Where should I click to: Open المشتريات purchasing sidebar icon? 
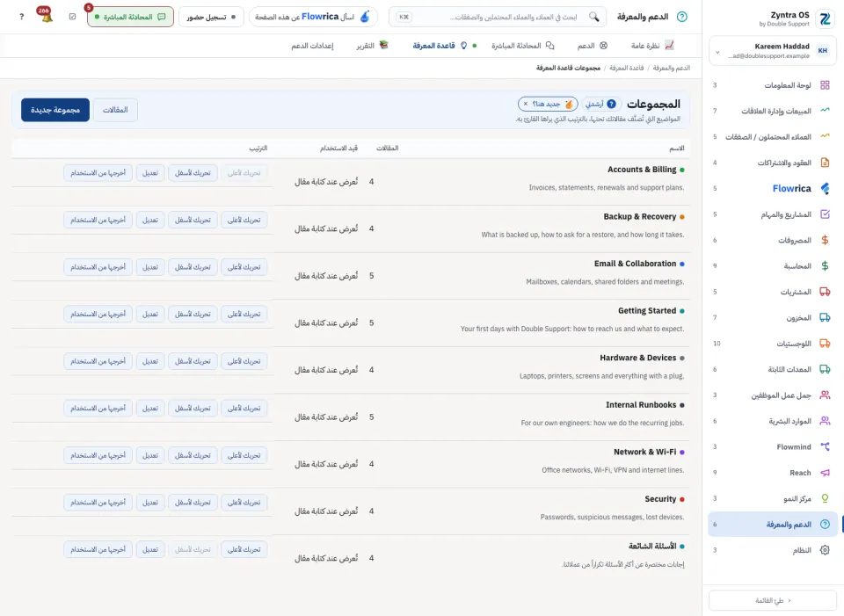pos(825,292)
